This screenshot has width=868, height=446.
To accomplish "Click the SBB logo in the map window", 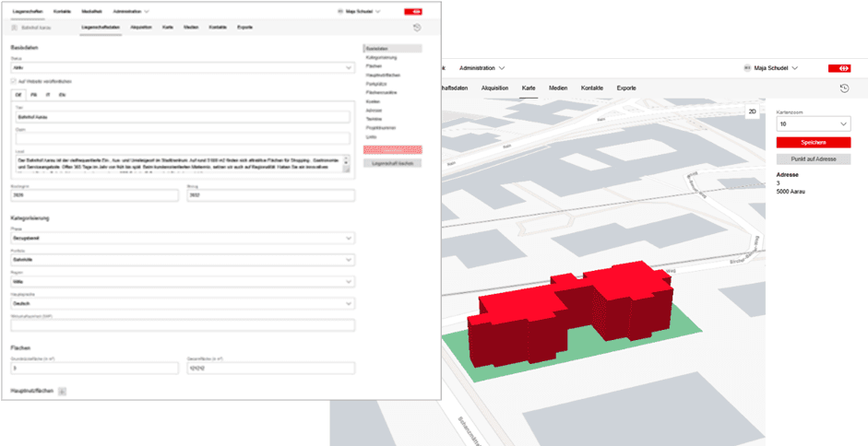I will tap(839, 68).
